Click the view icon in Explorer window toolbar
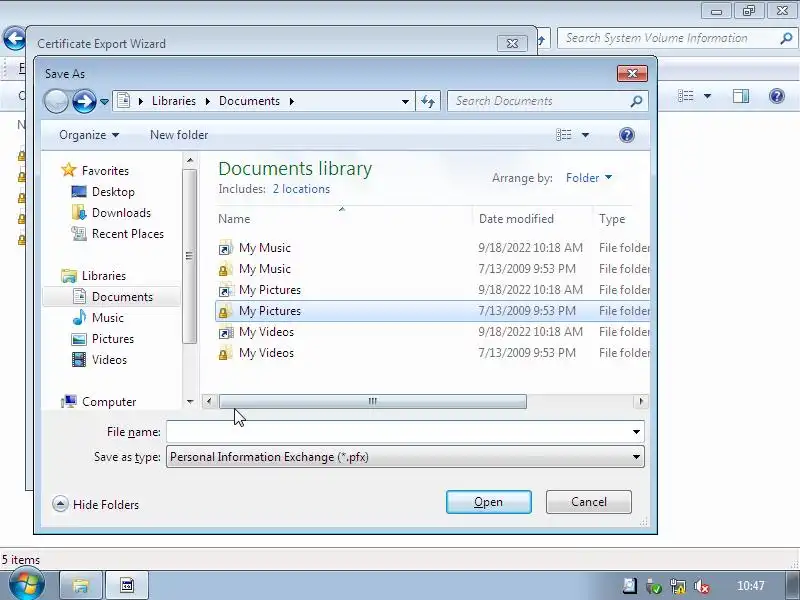 (x=686, y=96)
